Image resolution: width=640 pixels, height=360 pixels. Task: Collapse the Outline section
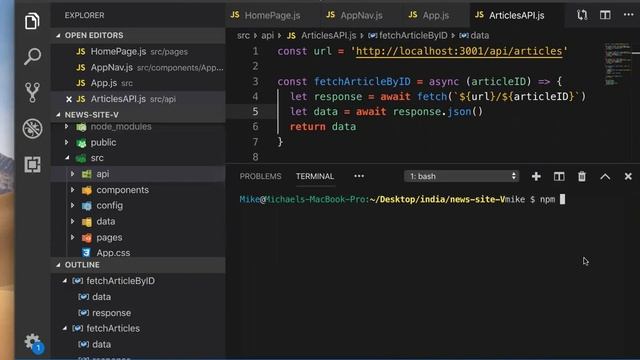tap(58, 265)
